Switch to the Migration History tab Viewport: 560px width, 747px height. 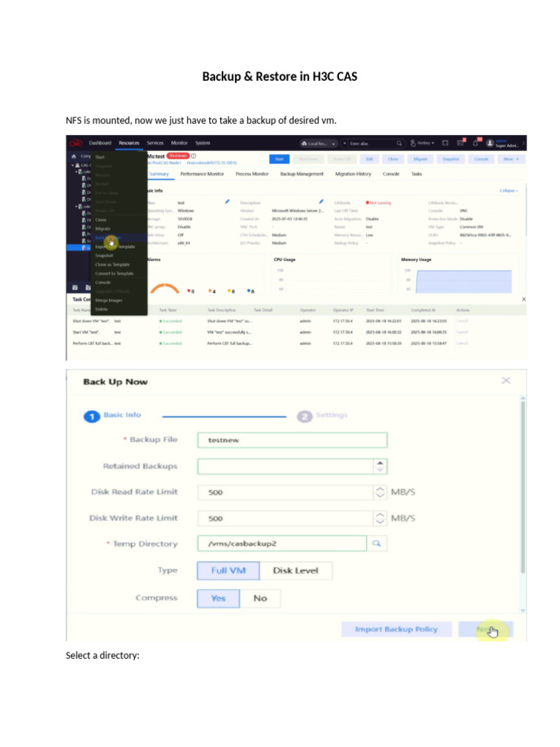354,174
